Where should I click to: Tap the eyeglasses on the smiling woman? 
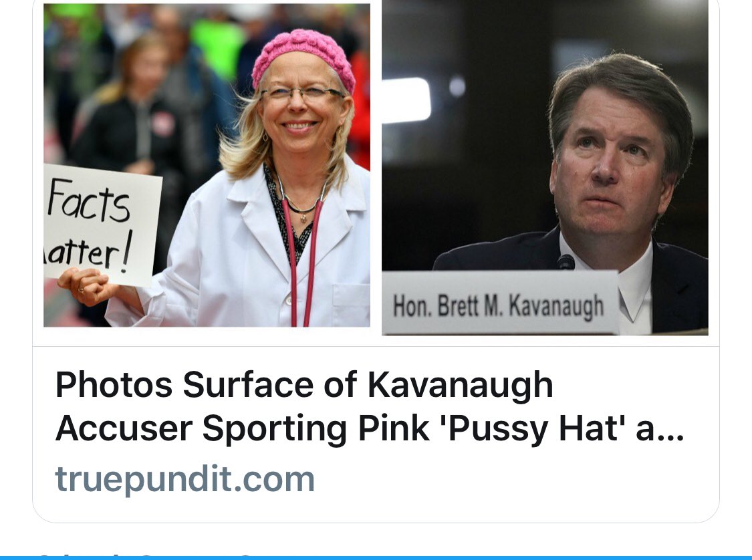[301, 92]
